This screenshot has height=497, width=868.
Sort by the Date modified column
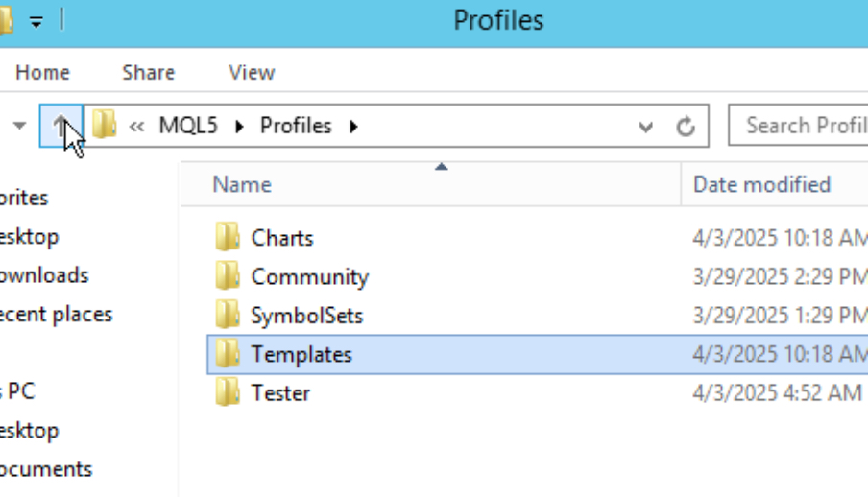click(761, 184)
